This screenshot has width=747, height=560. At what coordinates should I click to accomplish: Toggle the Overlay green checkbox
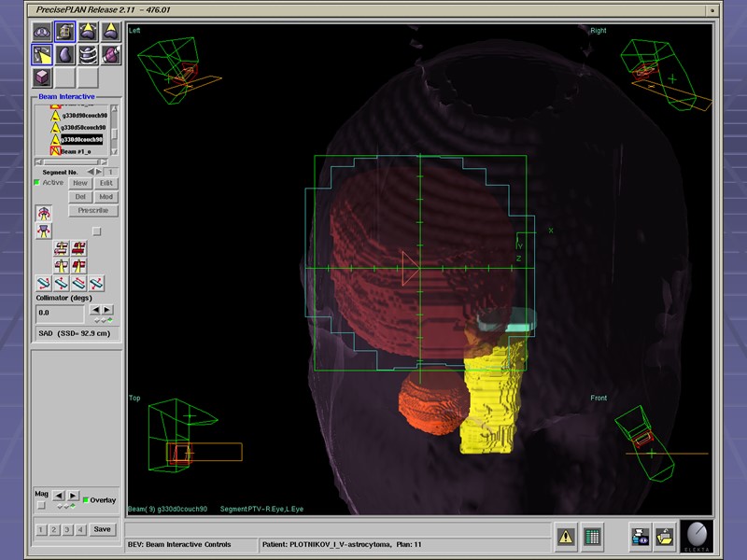pos(86,500)
